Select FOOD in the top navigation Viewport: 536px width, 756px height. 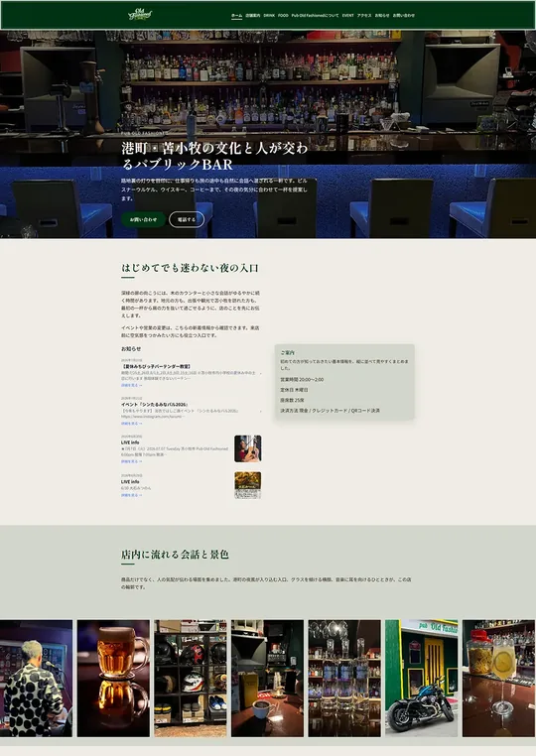tap(283, 16)
